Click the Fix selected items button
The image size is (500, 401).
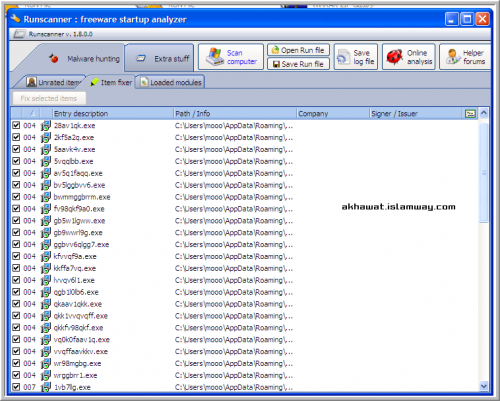(49, 98)
